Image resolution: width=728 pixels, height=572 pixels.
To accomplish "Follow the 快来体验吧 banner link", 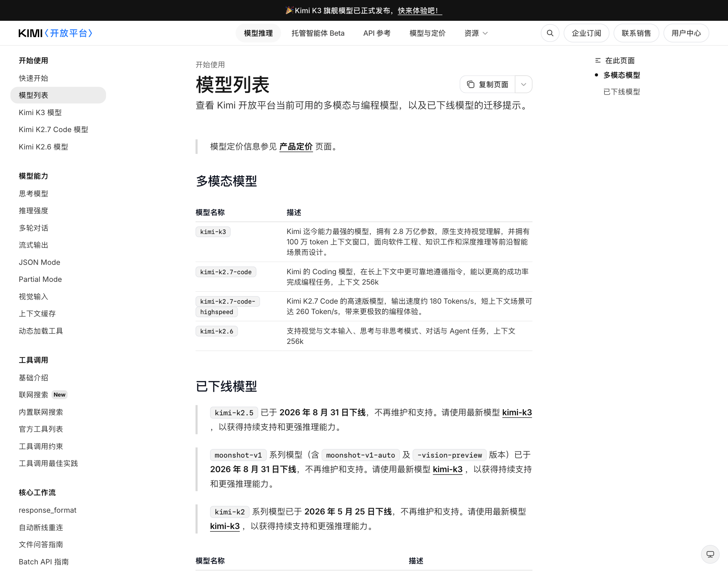I will [419, 10].
